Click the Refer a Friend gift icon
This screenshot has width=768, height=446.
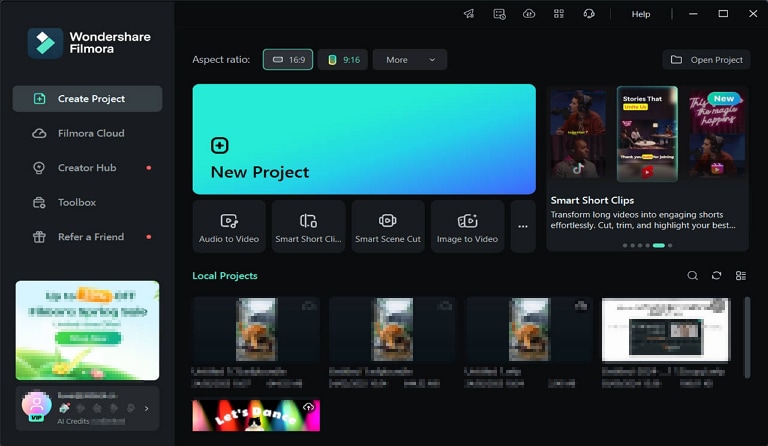(39, 237)
